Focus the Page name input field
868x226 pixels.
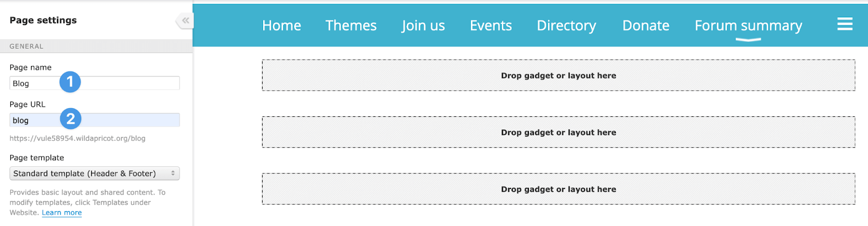tap(94, 83)
